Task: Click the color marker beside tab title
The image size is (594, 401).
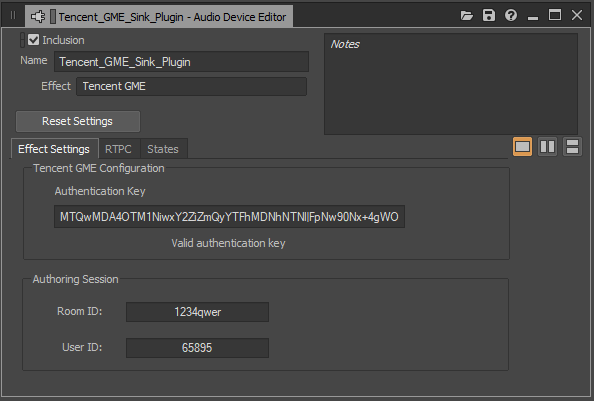Action: [53, 17]
